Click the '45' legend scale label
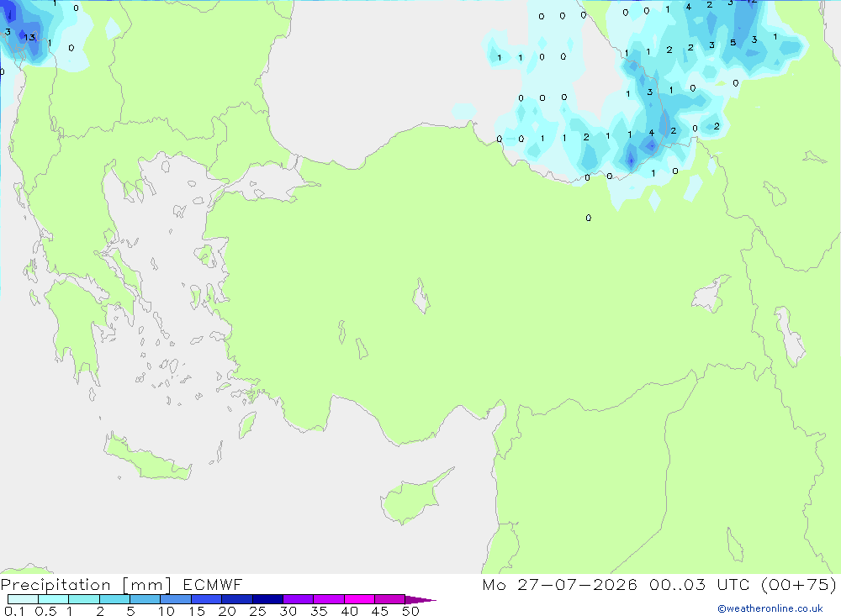This screenshot has height=616, width=841. tap(380, 611)
